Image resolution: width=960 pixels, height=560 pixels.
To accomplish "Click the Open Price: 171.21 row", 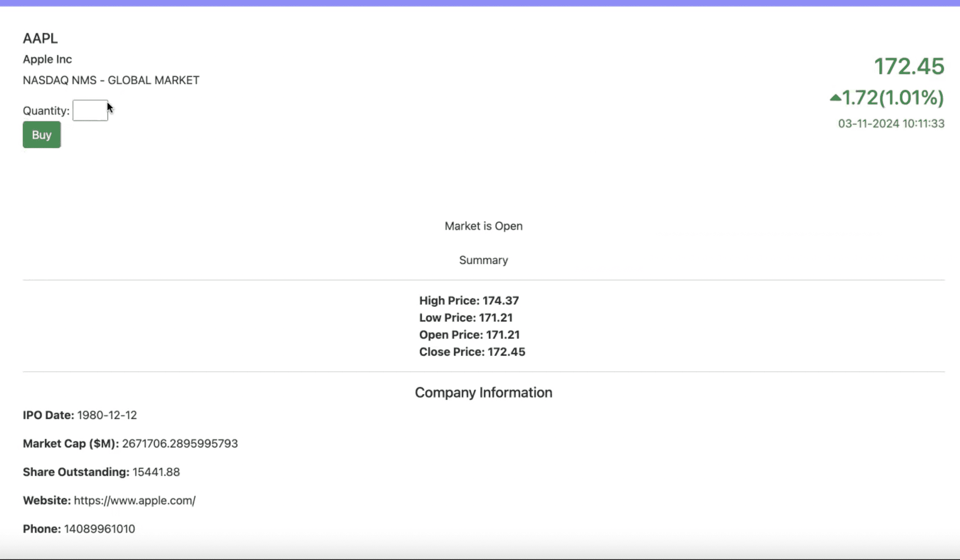I will click(469, 334).
